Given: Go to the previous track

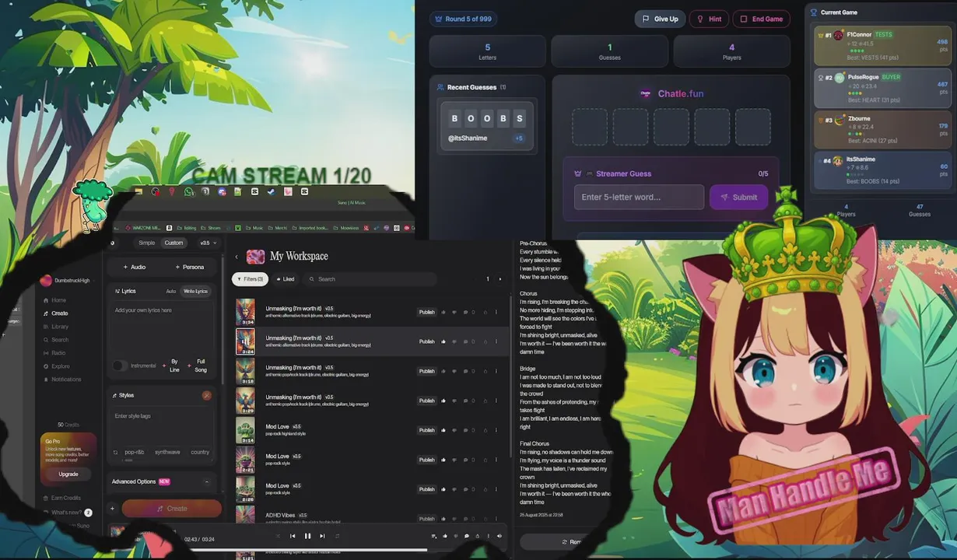Looking at the screenshot, I should click(x=293, y=536).
